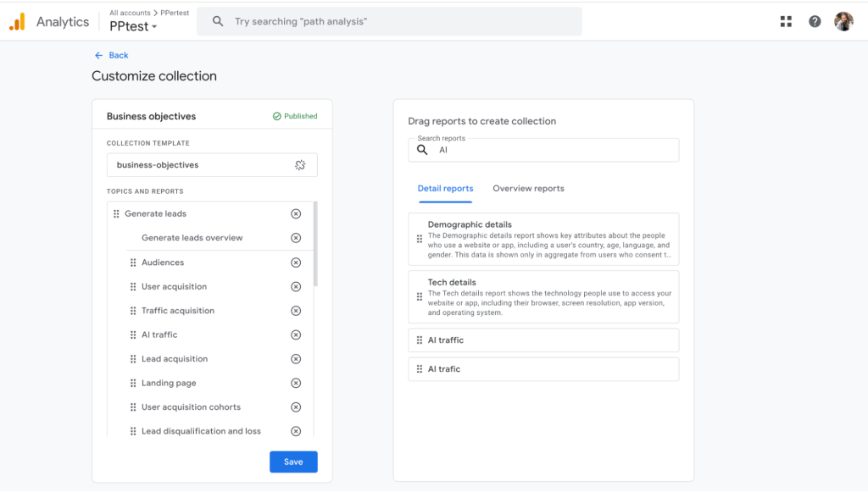Open the Google apps grid icon
The image size is (868, 492).
[x=786, y=22]
